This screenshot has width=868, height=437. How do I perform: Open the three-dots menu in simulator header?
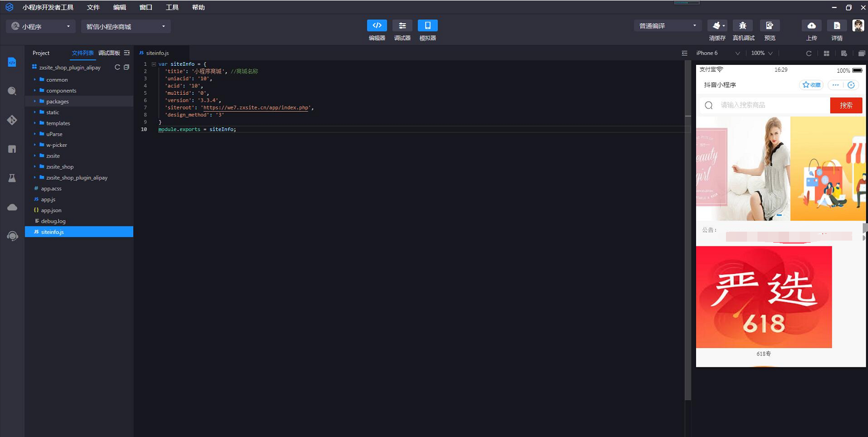(835, 85)
